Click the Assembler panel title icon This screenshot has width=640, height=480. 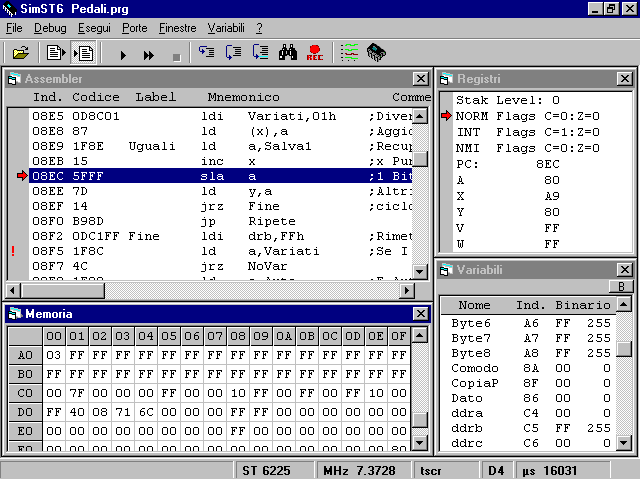[x=14, y=79]
